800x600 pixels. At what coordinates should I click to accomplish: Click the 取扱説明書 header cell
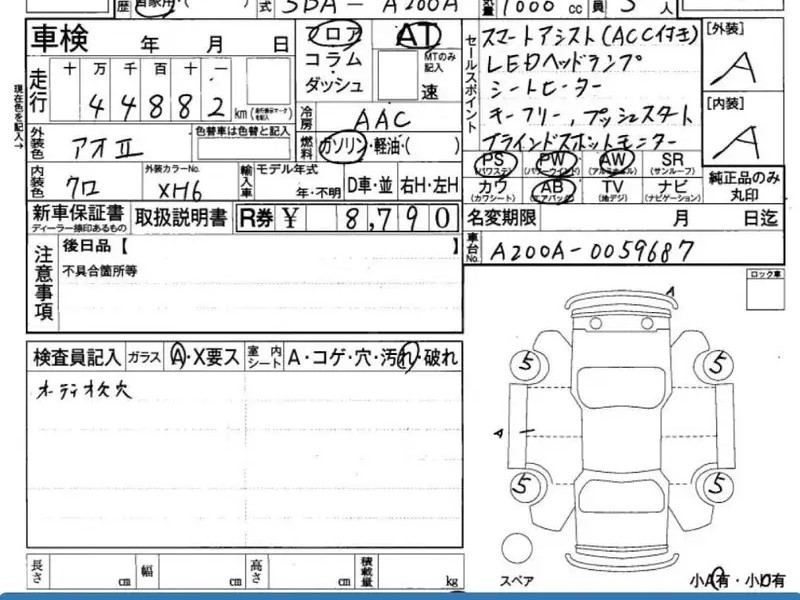coord(182,217)
